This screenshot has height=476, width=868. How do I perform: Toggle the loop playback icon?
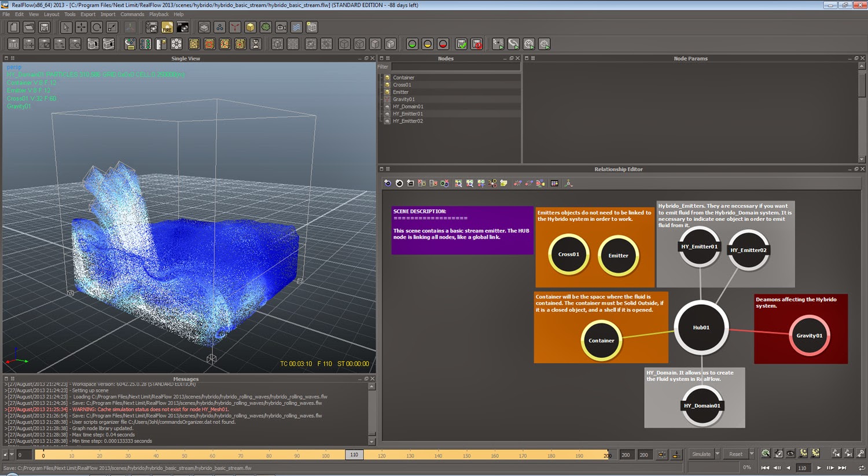click(x=861, y=467)
